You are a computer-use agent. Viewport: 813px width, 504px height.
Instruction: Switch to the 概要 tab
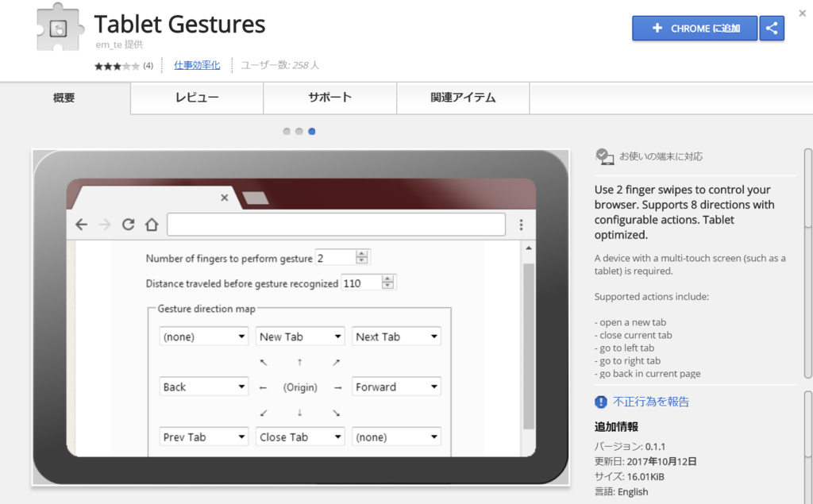[64, 98]
